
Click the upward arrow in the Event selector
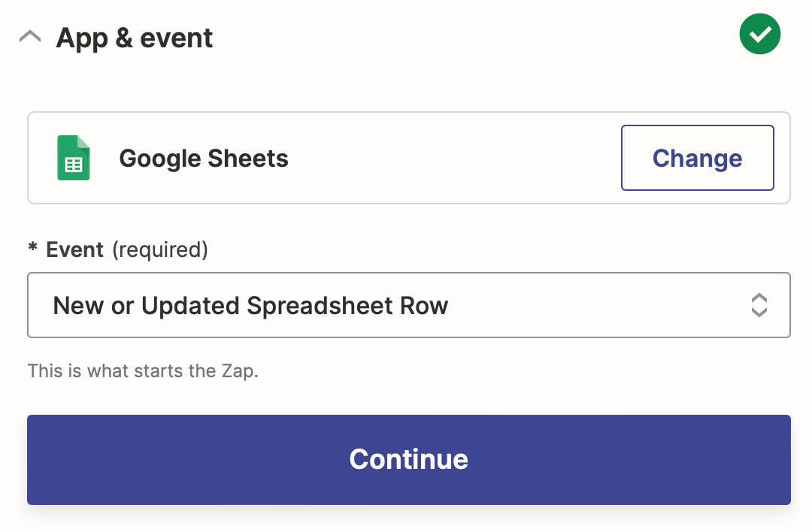coord(759,298)
